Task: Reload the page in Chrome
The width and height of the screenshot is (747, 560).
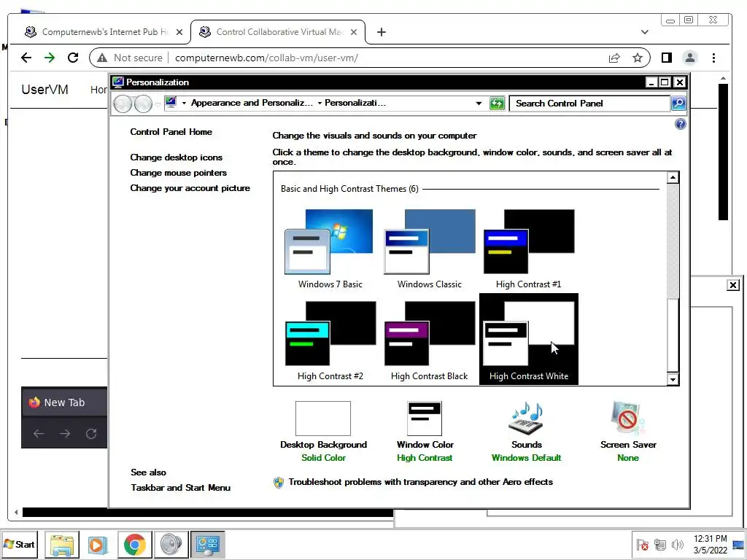Action: [73, 58]
